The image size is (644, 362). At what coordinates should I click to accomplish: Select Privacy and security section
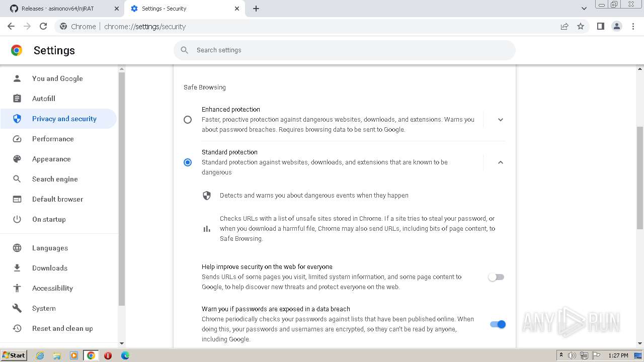pyautogui.click(x=58, y=119)
